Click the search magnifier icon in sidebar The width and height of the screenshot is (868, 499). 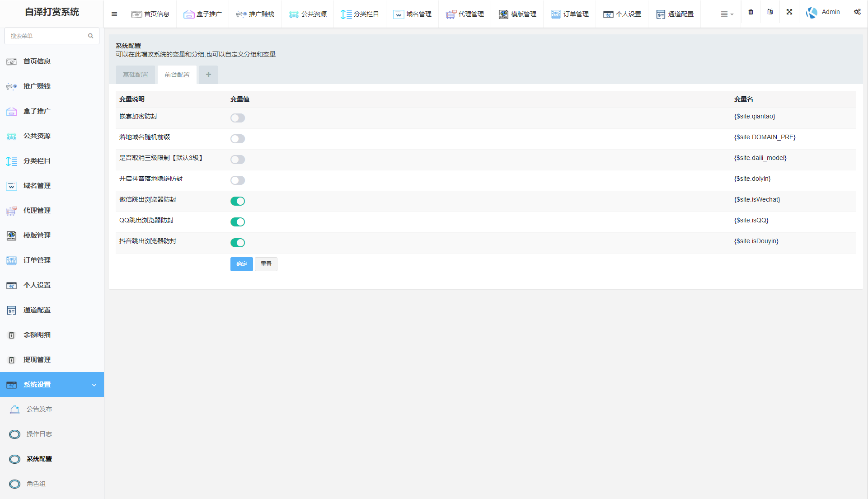click(90, 36)
